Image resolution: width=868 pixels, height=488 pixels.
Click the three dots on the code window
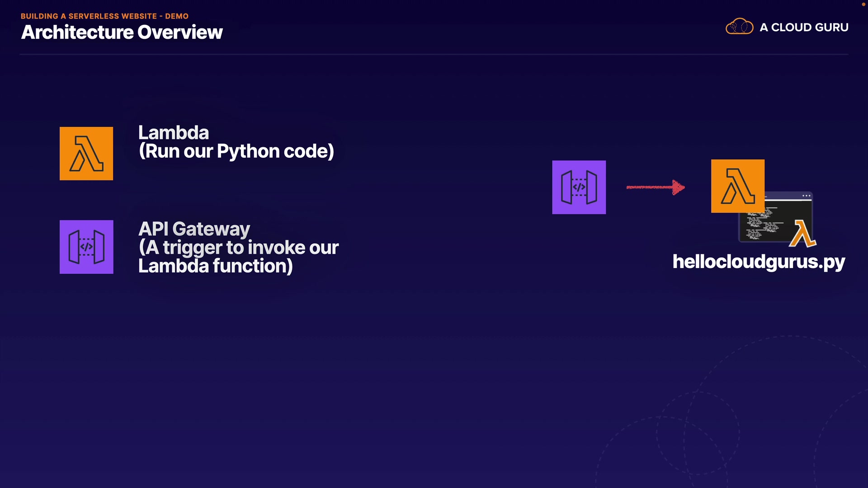point(806,196)
